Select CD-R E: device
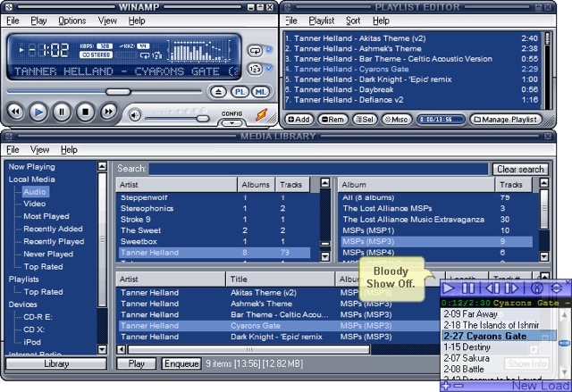This screenshot has width=572, height=392. coord(38,317)
